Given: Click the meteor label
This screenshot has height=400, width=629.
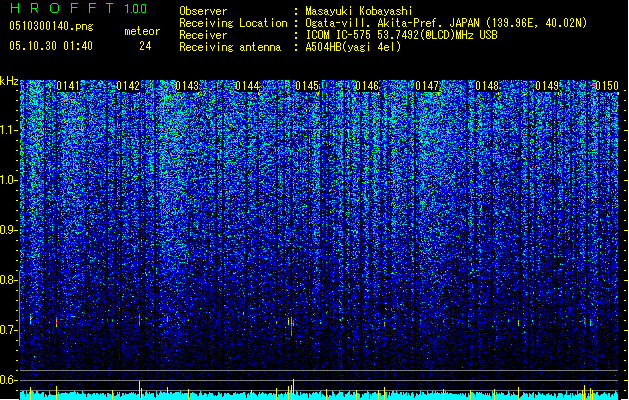Looking at the screenshot, I should 142,31.
